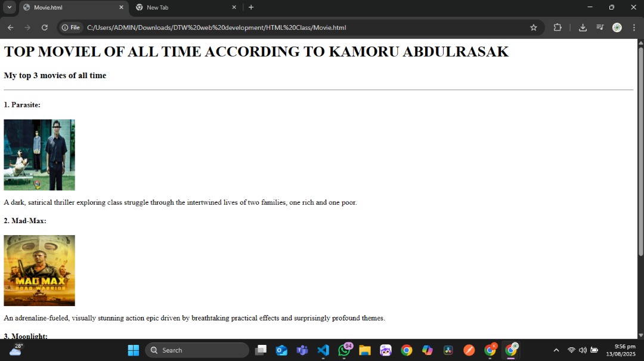Click the Mad Max description paragraph
Image resolution: width=644 pixels, height=361 pixels.
(194, 318)
